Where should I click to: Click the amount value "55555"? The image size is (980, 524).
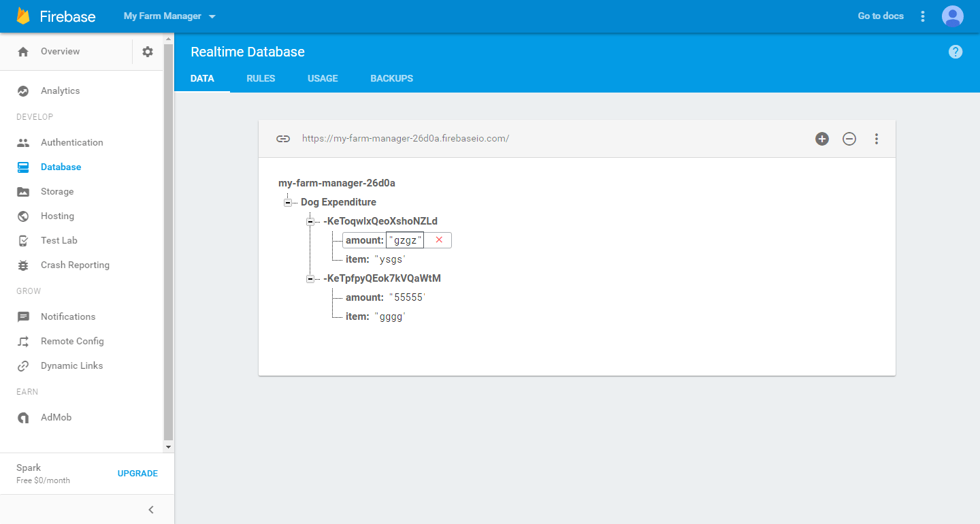tap(407, 297)
